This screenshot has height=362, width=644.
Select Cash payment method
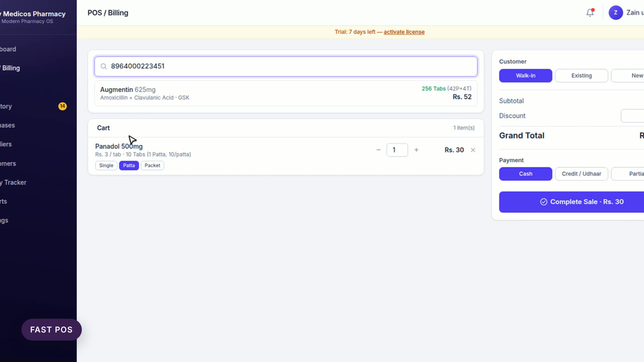526,173
